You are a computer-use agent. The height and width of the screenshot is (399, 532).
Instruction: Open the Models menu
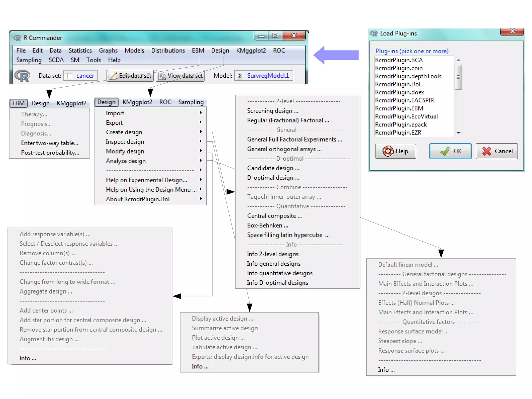tap(134, 50)
